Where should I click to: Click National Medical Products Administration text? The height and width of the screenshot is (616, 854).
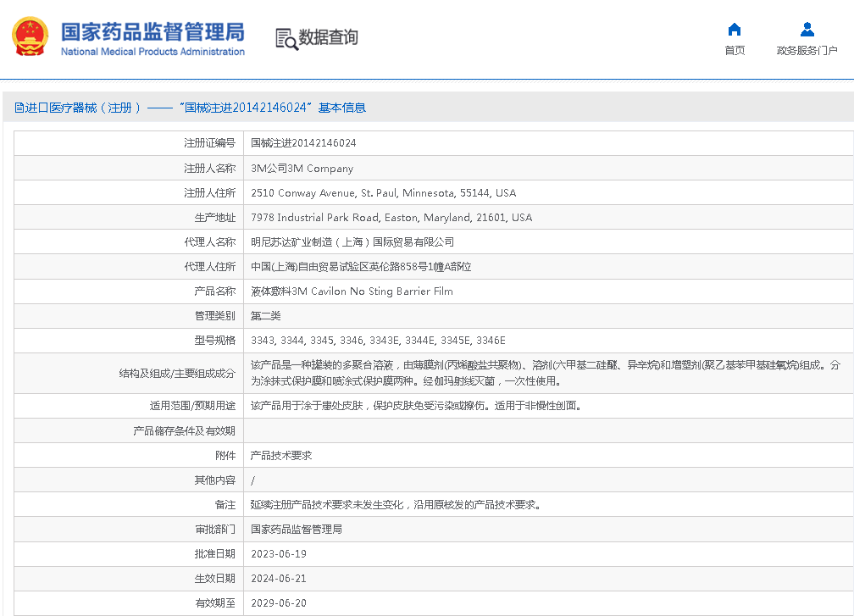click(152, 52)
